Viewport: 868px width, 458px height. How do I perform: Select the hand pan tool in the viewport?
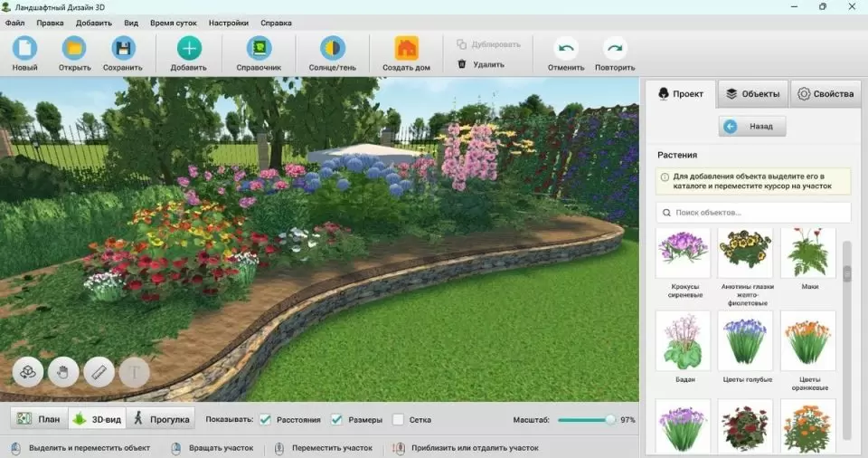[63, 372]
